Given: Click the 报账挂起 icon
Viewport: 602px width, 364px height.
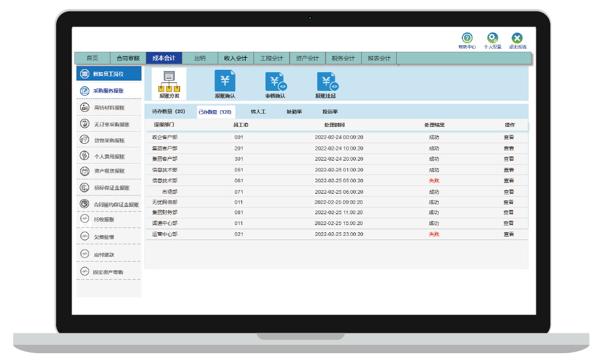Looking at the screenshot, I should tap(327, 82).
